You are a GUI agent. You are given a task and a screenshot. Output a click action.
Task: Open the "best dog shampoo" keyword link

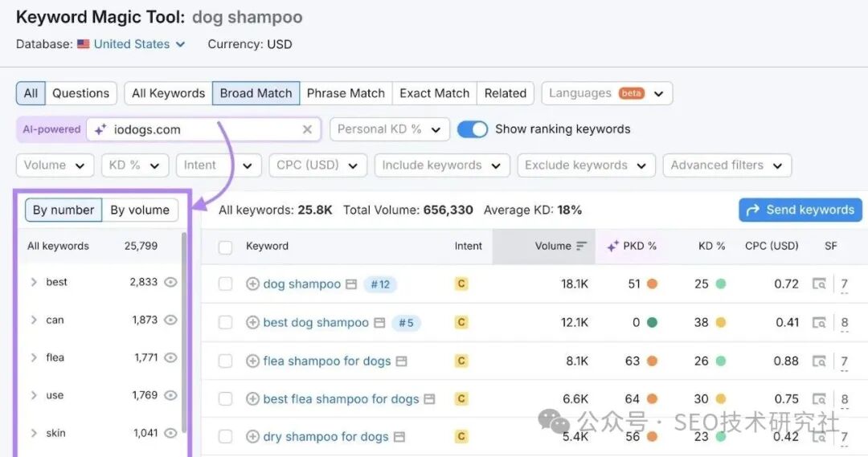pyautogui.click(x=316, y=323)
